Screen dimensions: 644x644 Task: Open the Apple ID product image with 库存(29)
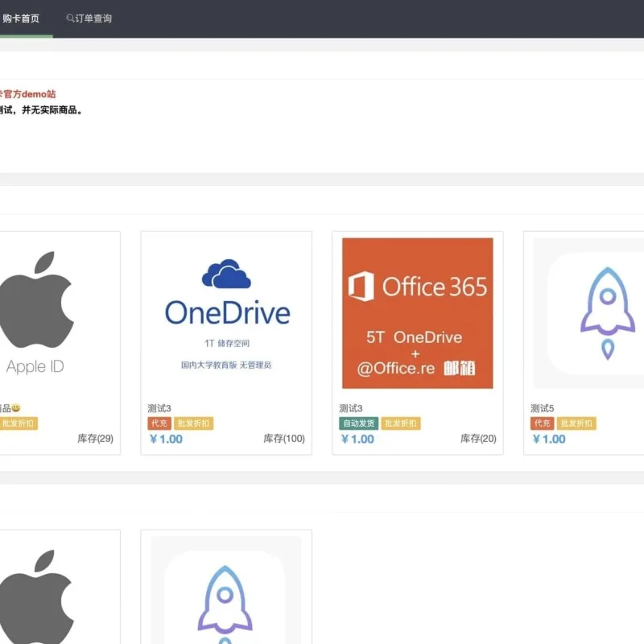pyautogui.click(x=36, y=313)
